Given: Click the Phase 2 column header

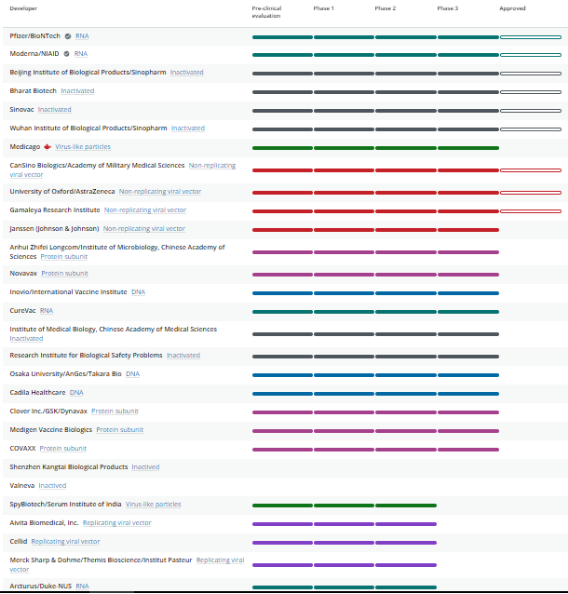Looking at the screenshot, I should [385, 8].
